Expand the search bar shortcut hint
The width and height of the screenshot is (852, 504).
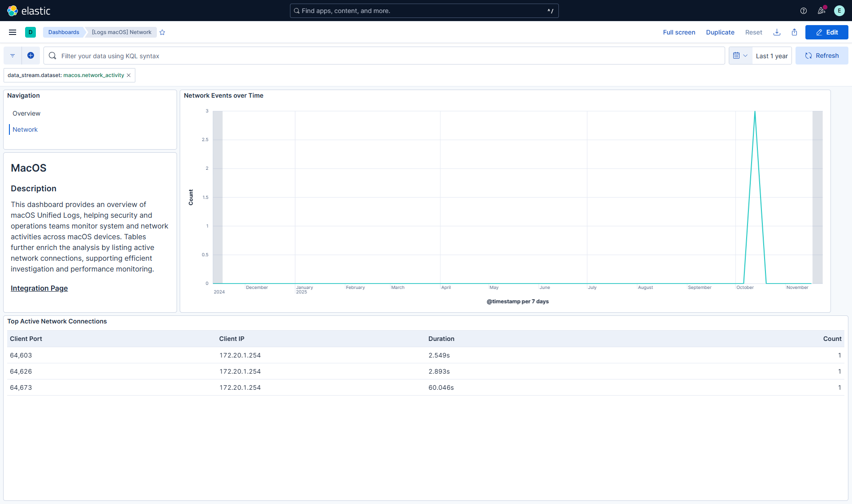click(550, 10)
